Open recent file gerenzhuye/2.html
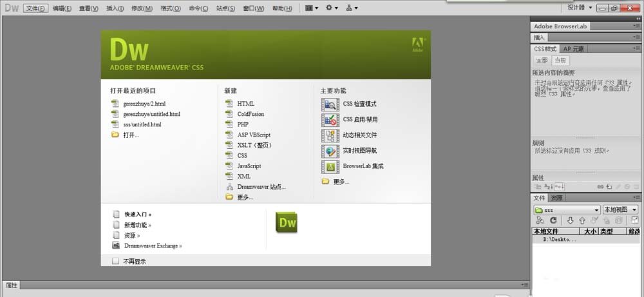 pyautogui.click(x=144, y=104)
